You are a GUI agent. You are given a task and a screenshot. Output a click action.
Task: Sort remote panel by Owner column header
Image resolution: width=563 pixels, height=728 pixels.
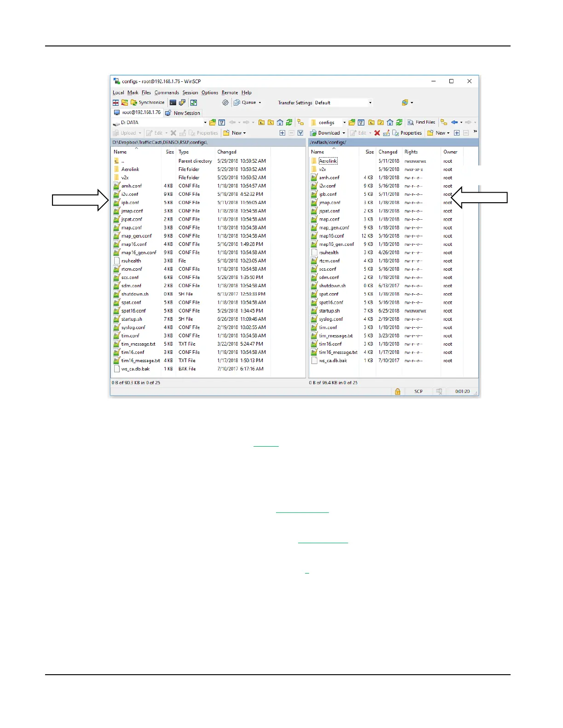click(x=452, y=152)
